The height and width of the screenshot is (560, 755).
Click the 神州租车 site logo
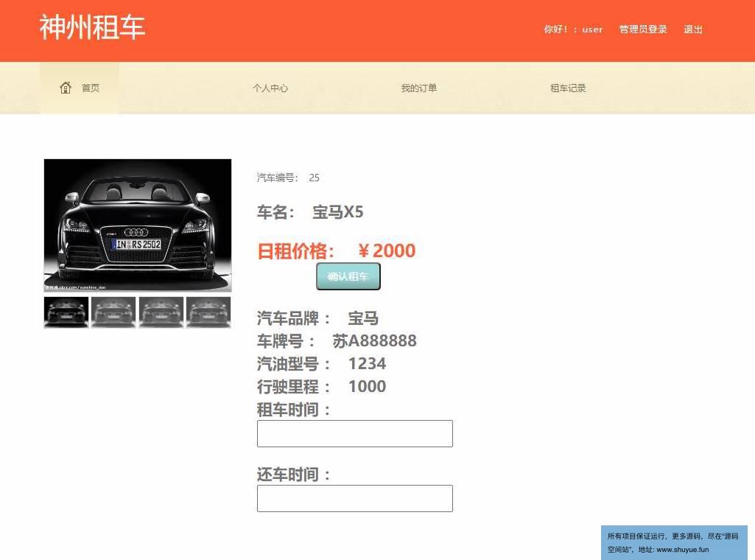pyautogui.click(x=92, y=27)
